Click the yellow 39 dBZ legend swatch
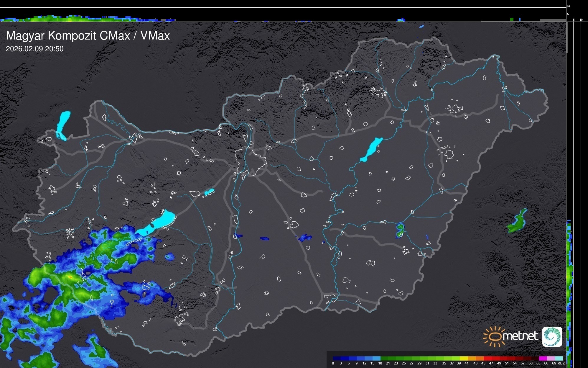Image resolution: width=588 pixels, height=368 pixels. click(464, 358)
